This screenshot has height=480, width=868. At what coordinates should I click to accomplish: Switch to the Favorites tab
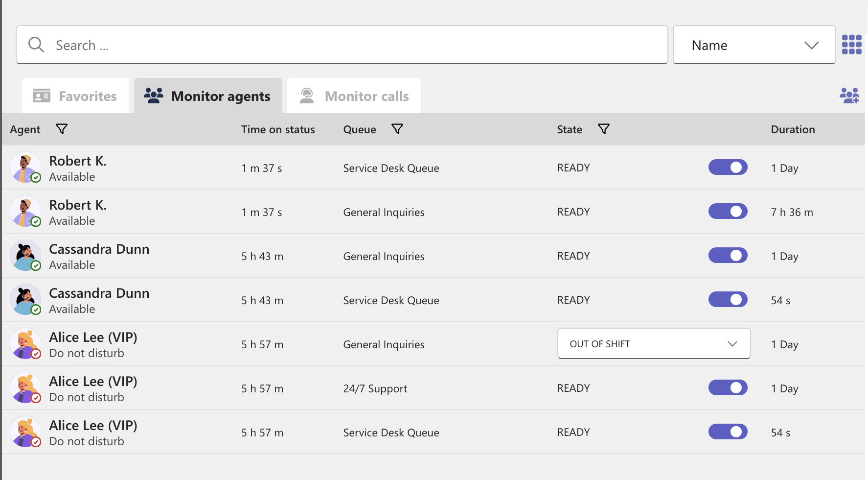point(75,96)
